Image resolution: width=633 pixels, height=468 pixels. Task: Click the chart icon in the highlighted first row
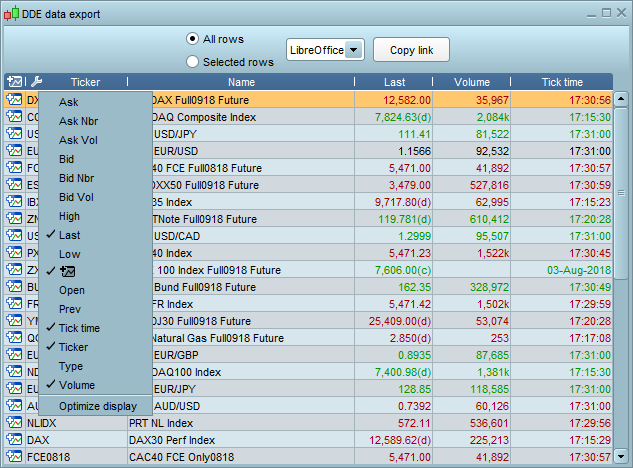14,100
